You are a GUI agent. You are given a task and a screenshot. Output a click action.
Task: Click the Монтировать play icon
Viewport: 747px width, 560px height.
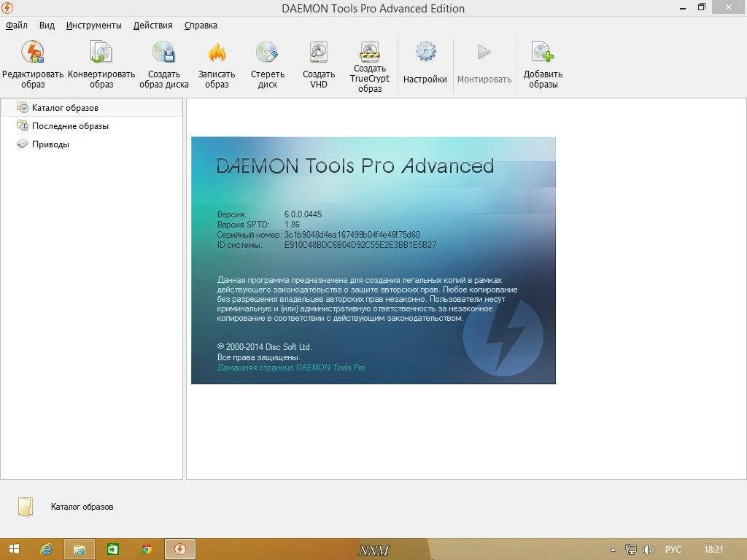coord(484,52)
